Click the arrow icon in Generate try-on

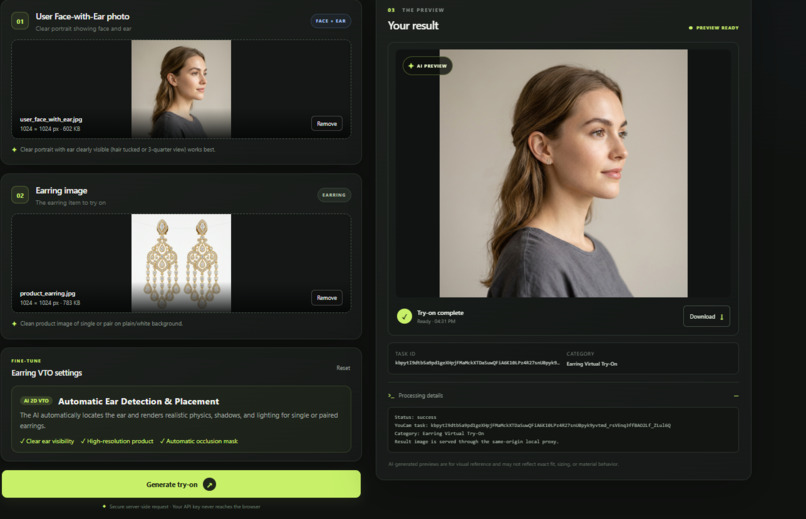click(209, 484)
